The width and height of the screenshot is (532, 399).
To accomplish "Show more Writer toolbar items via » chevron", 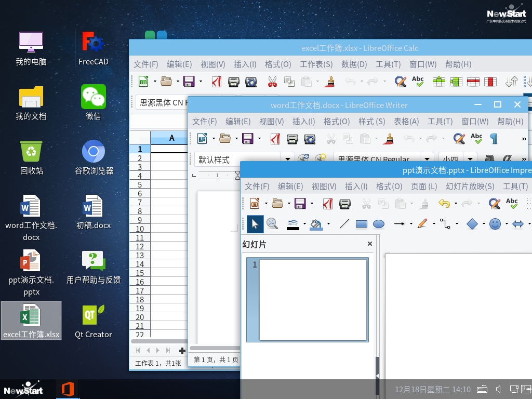I will (x=524, y=139).
